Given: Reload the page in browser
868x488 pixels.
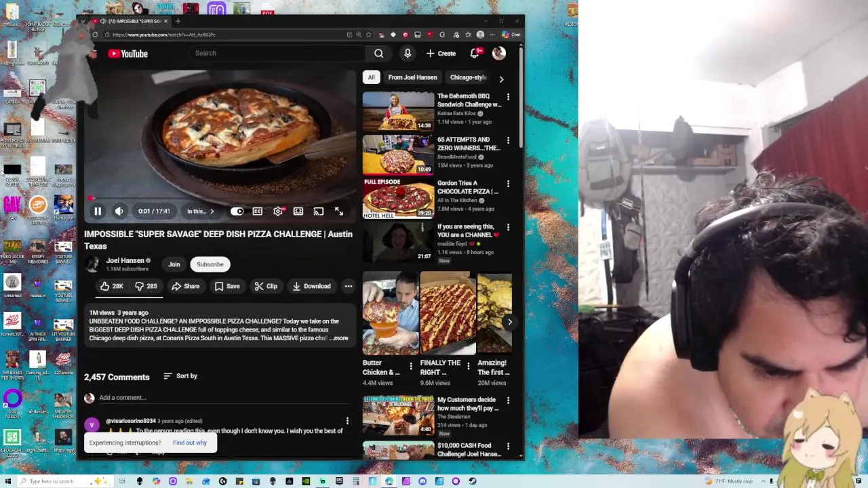Looking at the screenshot, I should tap(95, 35).
